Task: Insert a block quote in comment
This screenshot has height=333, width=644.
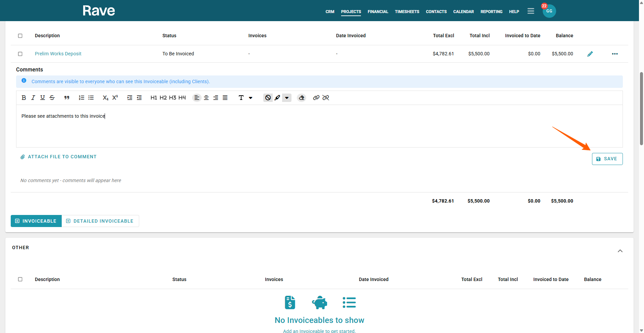Action: pos(67,98)
